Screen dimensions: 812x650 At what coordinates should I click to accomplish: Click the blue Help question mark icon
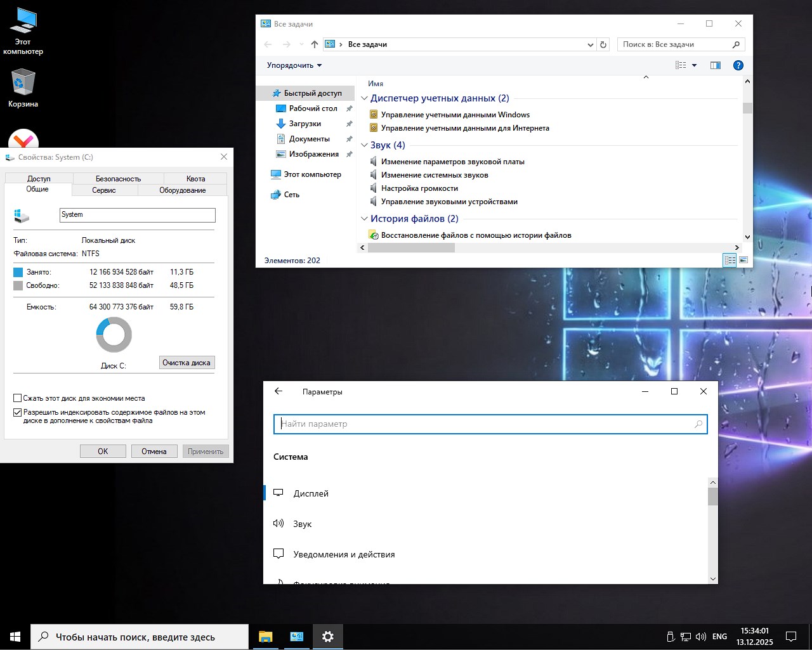click(x=738, y=65)
